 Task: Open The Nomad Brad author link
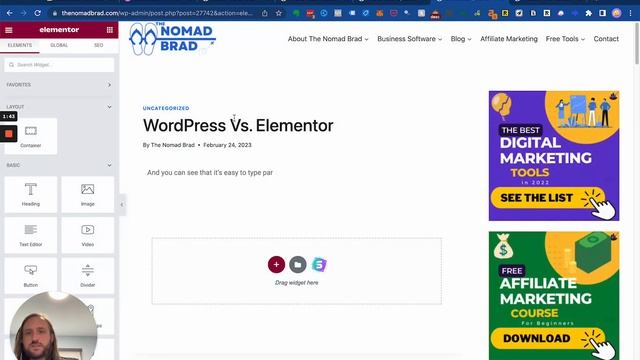click(173, 145)
